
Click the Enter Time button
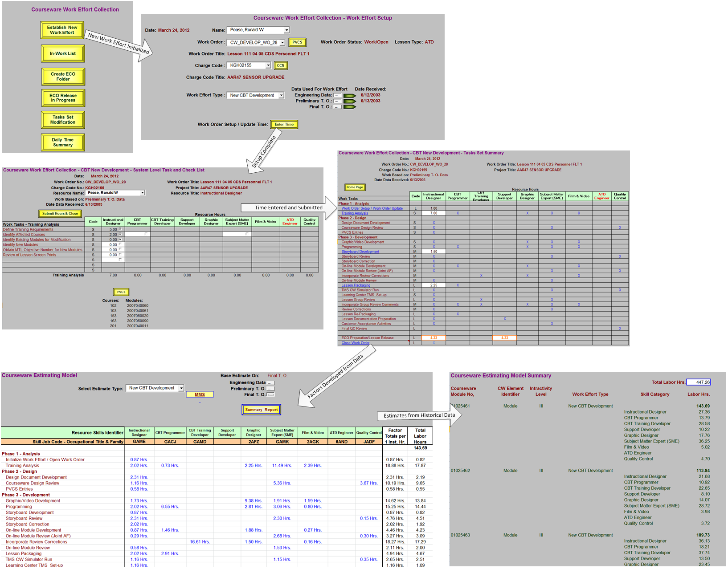click(284, 125)
